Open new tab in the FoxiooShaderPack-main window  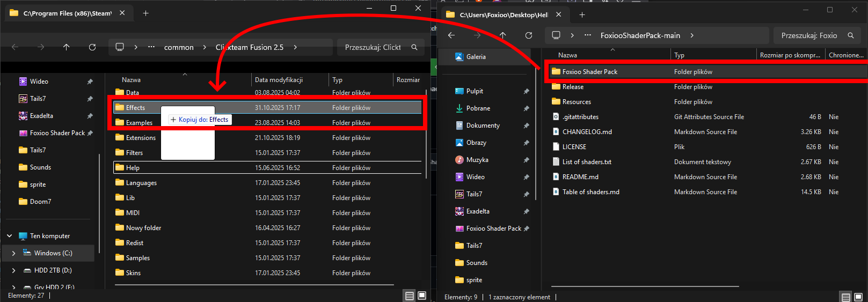click(x=582, y=14)
